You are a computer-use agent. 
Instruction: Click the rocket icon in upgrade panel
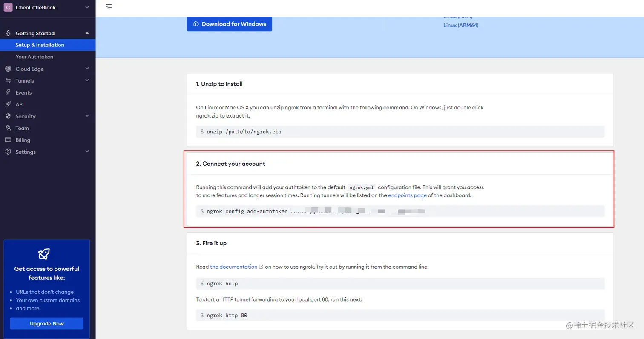[44, 254]
